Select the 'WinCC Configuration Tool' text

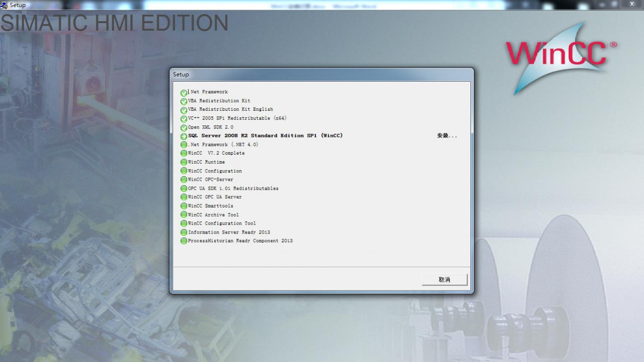pyautogui.click(x=222, y=224)
